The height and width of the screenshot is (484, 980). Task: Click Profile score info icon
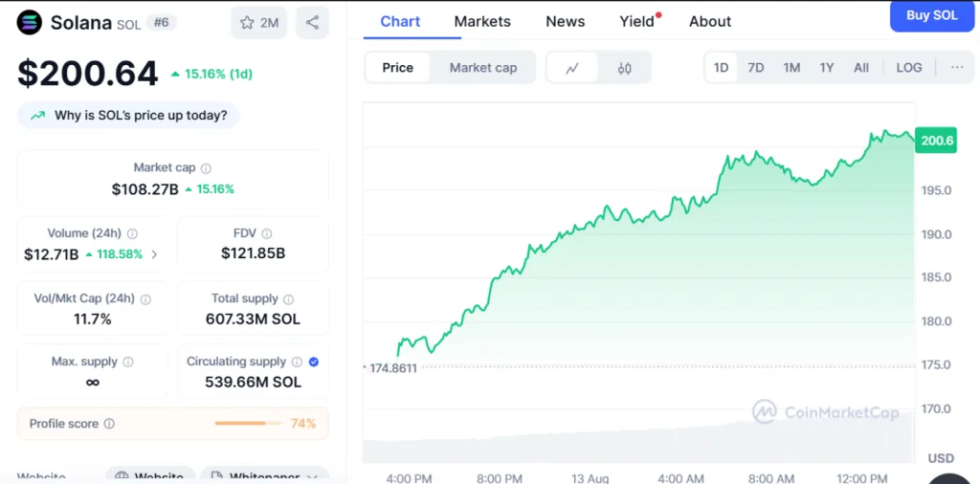(x=109, y=424)
